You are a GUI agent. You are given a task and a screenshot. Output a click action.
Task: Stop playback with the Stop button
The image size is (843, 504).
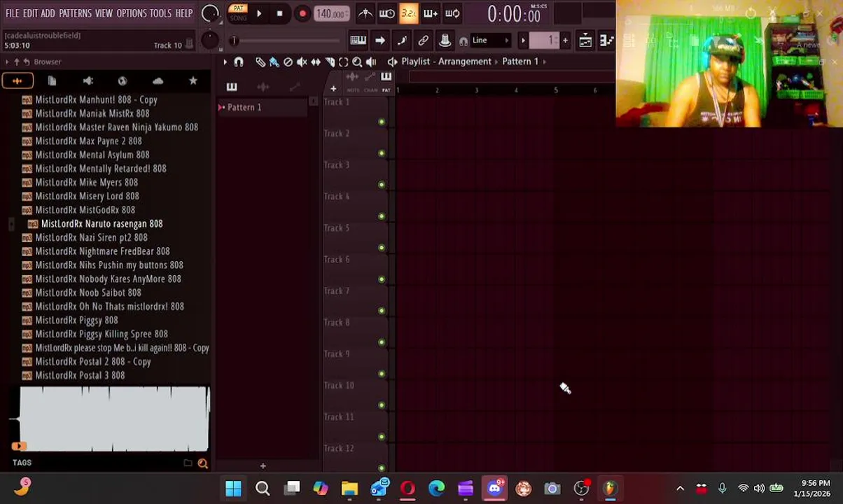coord(279,13)
